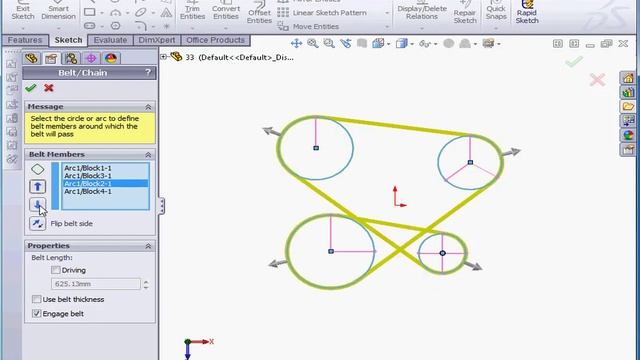The image size is (640, 360).
Task: Select Arc1/Block4-1 in belt members
Action: point(105,191)
